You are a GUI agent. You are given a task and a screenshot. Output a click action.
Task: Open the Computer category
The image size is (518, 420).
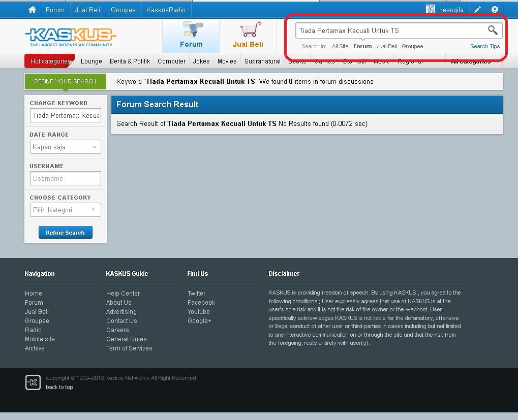(x=171, y=61)
